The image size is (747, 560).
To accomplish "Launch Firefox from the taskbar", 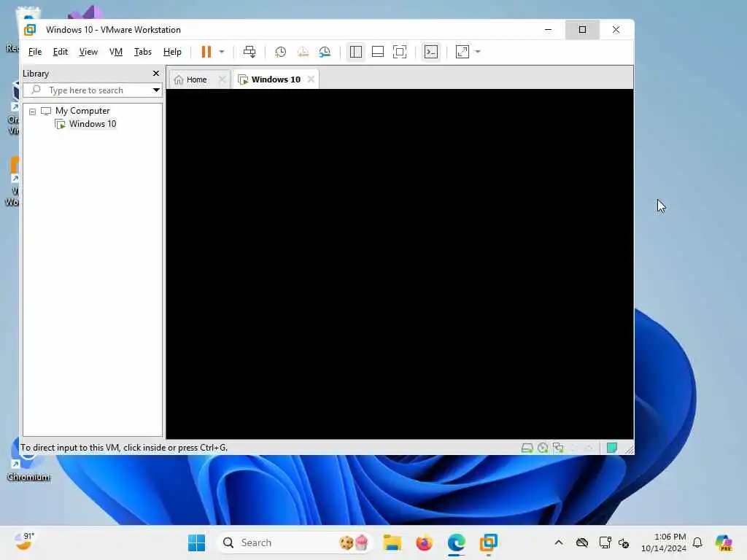I will (424, 542).
